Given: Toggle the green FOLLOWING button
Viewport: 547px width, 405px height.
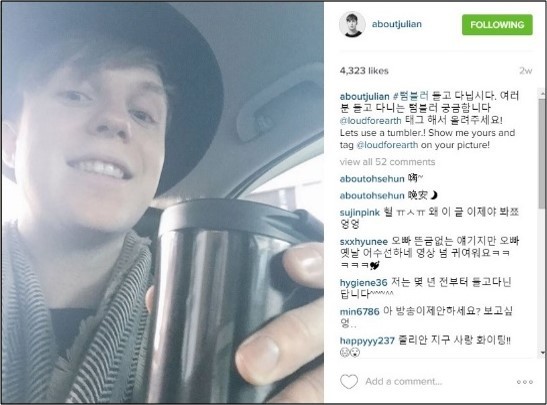Looking at the screenshot, I should pos(497,24).
